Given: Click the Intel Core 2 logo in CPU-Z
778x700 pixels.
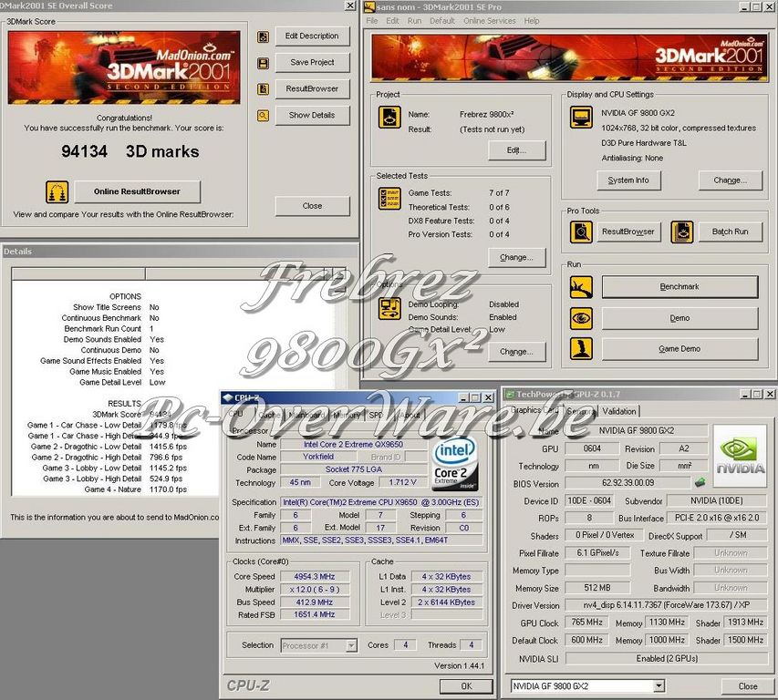Looking at the screenshot, I should (455, 464).
